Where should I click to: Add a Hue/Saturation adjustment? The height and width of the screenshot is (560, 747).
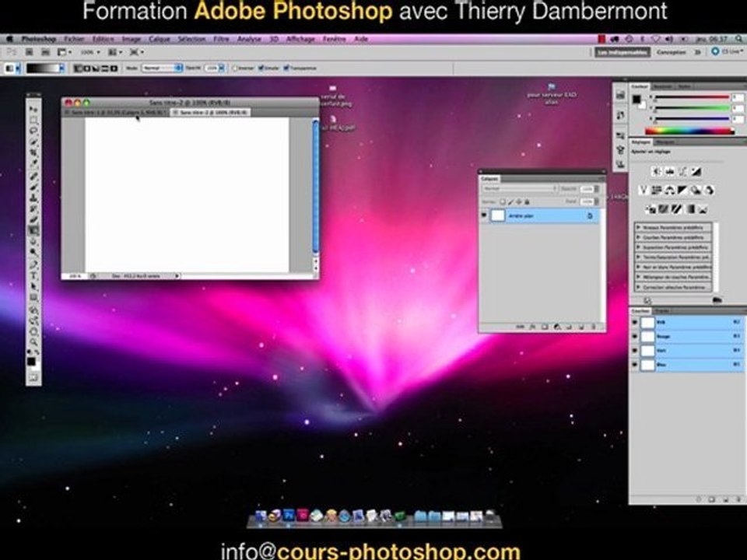[x=657, y=191]
